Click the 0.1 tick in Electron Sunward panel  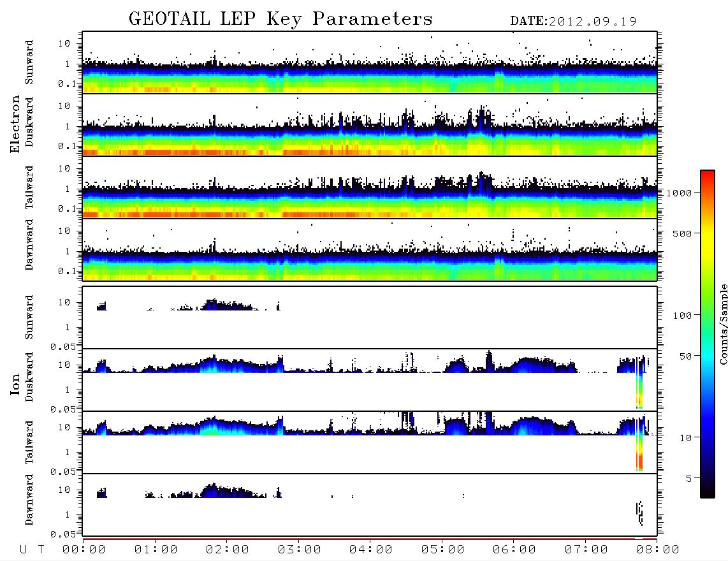(x=67, y=84)
